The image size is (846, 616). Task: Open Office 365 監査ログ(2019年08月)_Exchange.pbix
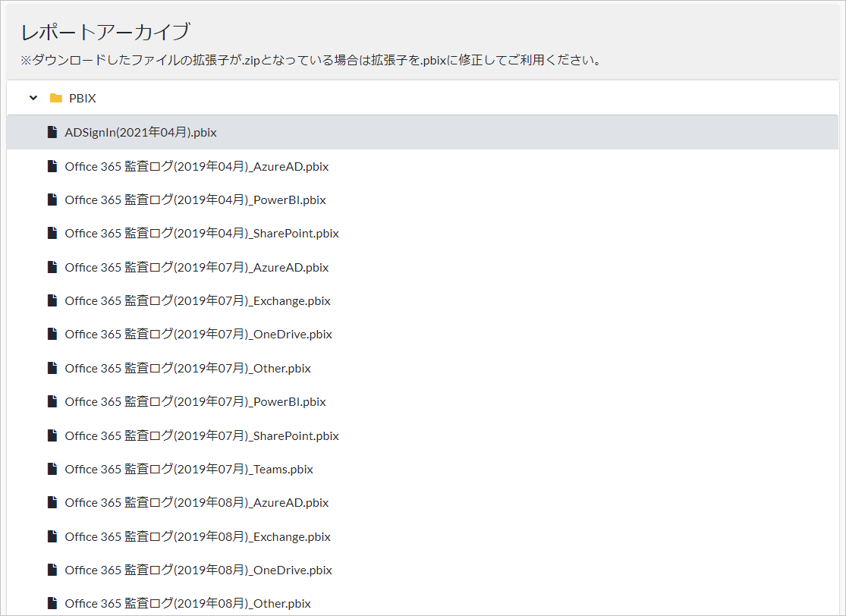197,536
